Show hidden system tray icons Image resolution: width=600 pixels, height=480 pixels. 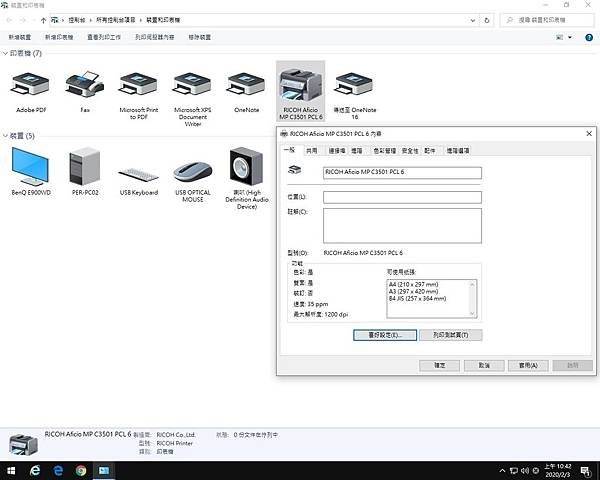(502, 470)
